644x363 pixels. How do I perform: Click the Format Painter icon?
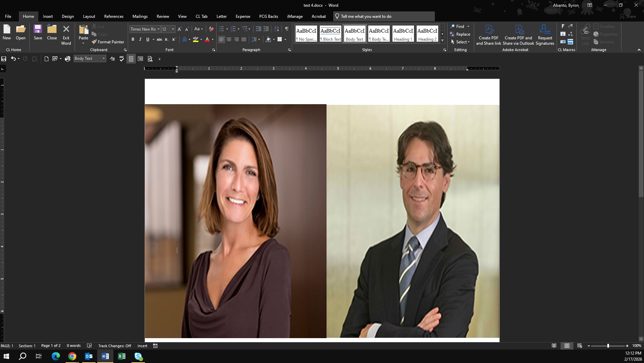click(x=94, y=42)
